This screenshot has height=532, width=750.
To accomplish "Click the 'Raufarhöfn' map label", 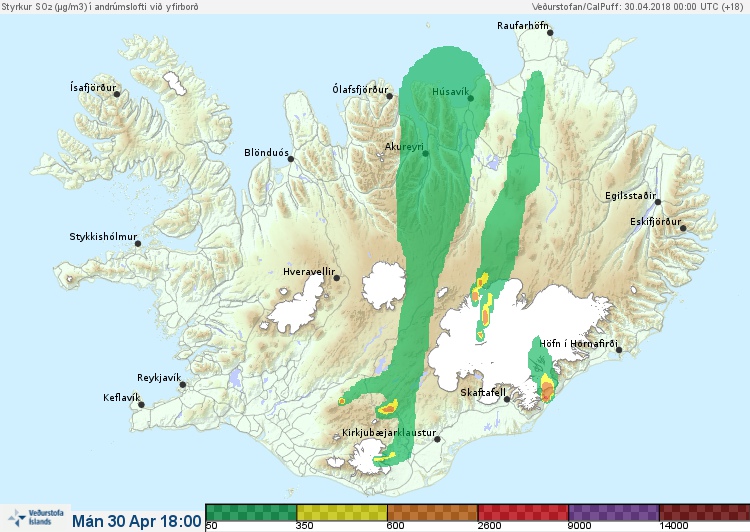I will tap(523, 25).
